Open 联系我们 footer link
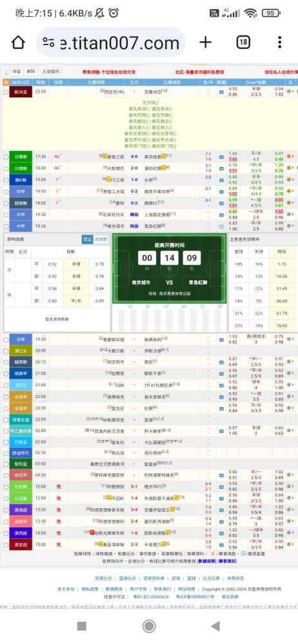Screen dimensions: 298x644 (x=163, y=589)
